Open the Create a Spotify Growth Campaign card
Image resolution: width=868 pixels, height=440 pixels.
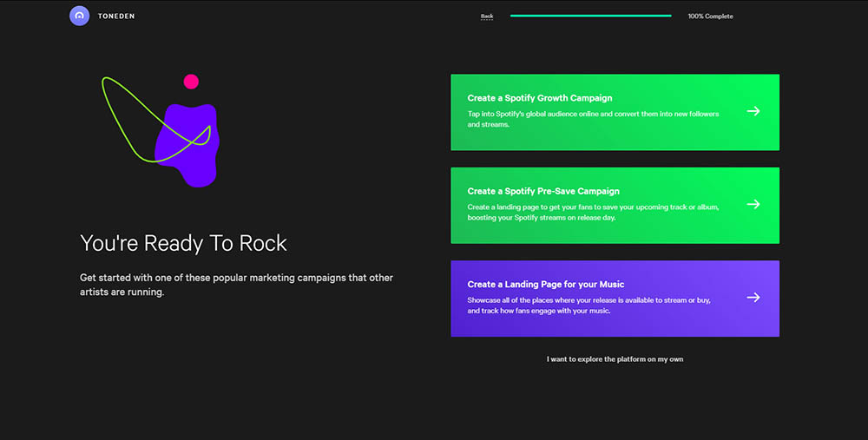pyautogui.click(x=615, y=112)
